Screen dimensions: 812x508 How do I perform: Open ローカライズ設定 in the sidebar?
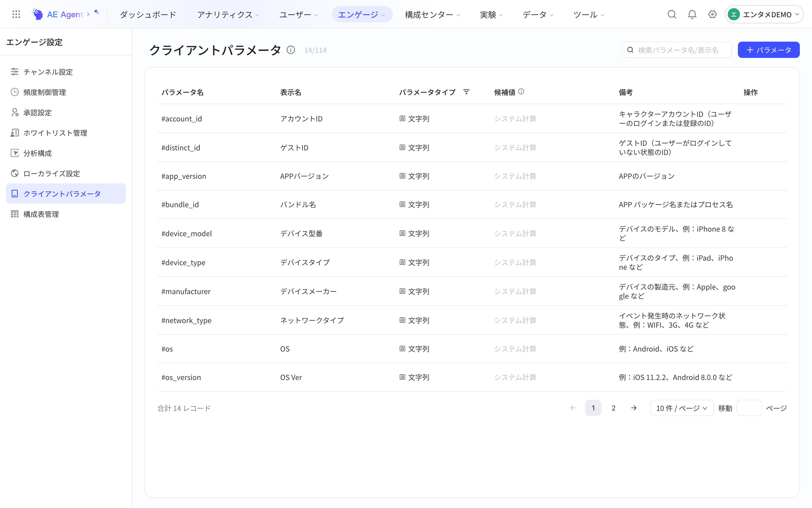click(x=66, y=173)
